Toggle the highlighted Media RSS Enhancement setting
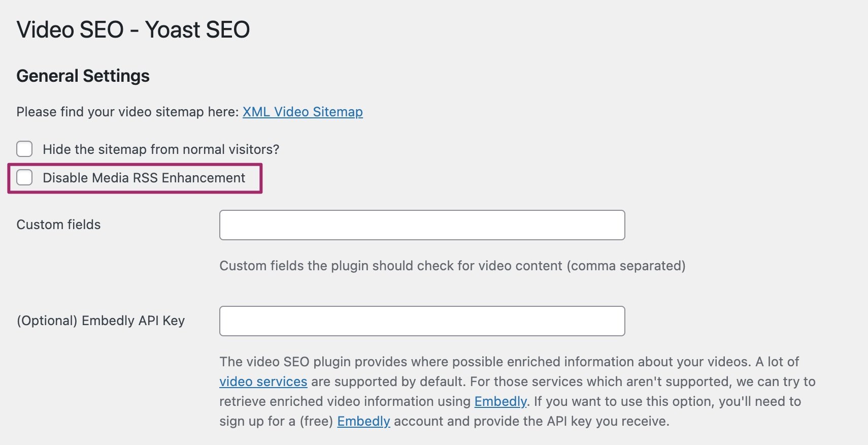This screenshot has height=445, width=868. pyautogui.click(x=24, y=178)
